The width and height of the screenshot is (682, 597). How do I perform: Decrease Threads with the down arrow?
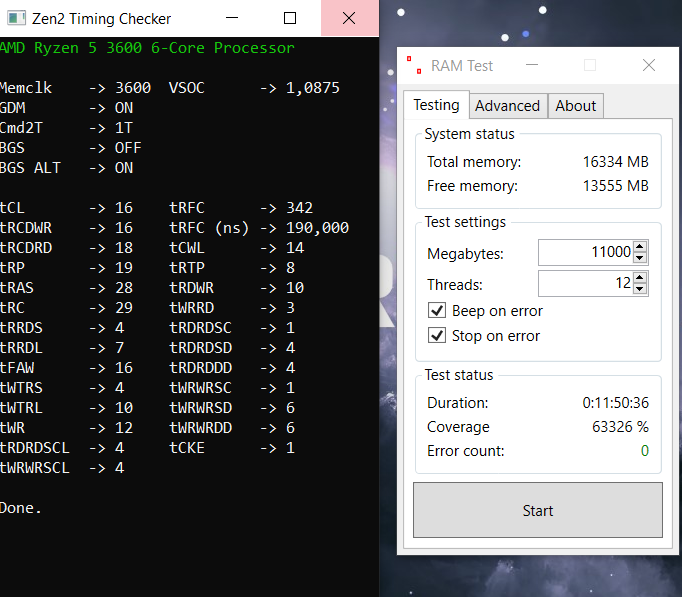click(639, 289)
